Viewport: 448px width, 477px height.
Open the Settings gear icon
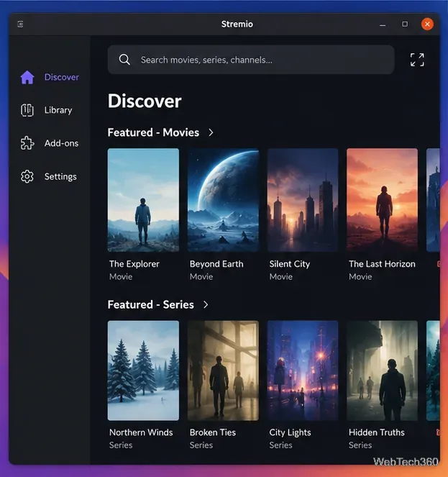27,176
